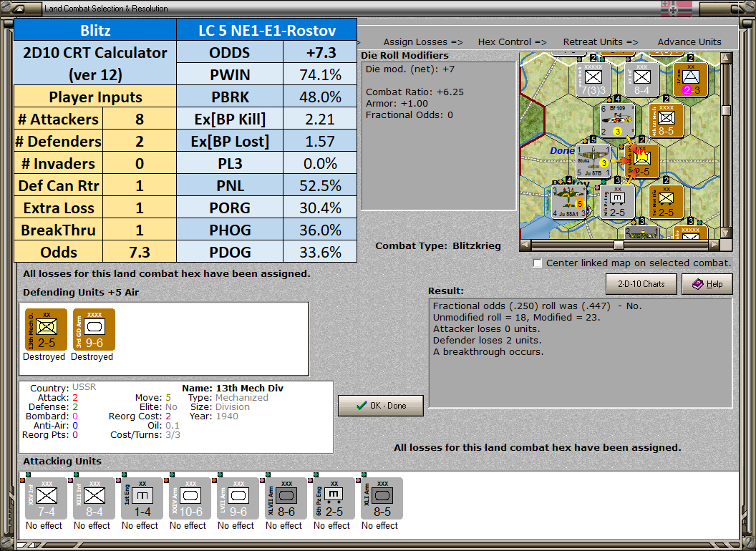Select the 6th Pz Eng attacker in the Attacking Units list

[334, 499]
